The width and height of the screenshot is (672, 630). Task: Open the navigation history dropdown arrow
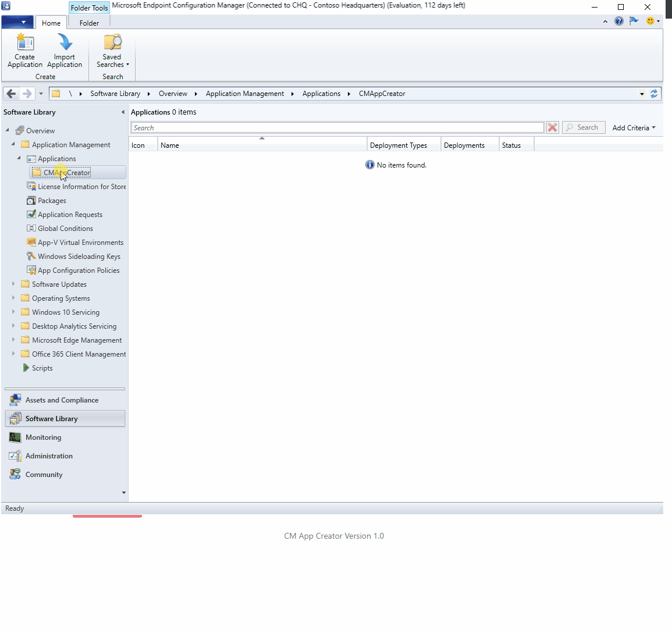click(41, 94)
